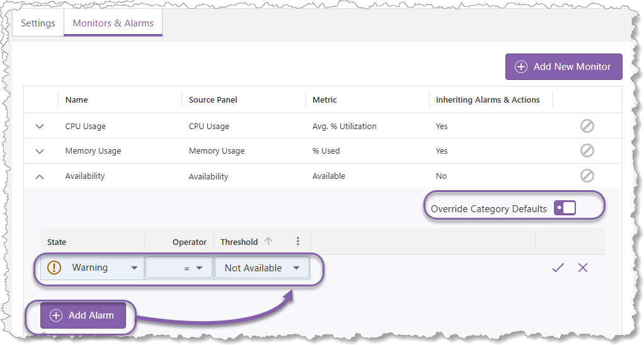Click the Add Alarm button
This screenshot has height=345, width=644.
pos(83,315)
